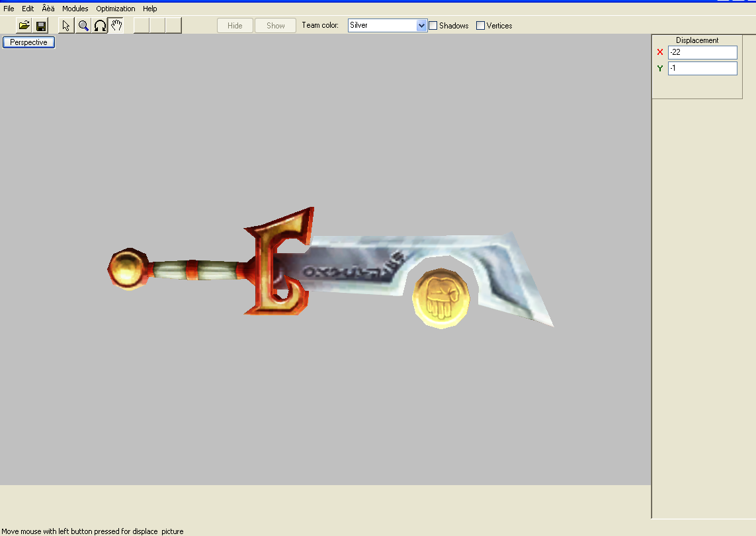Enable the Vertices checkbox
This screenshot has height=536, width=756.
click(480, 26)
